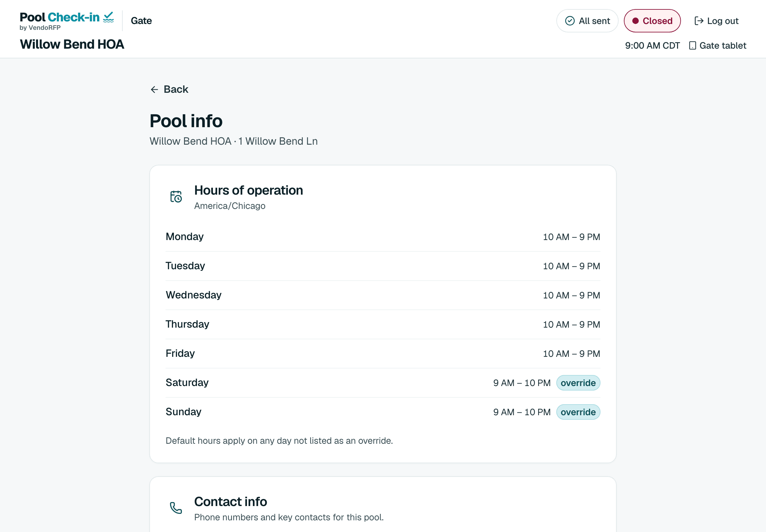This screenshot has width=766, height=532.
Task: Click Friday's hours 10 AM – 9 PM
Action: coord(572,354)
